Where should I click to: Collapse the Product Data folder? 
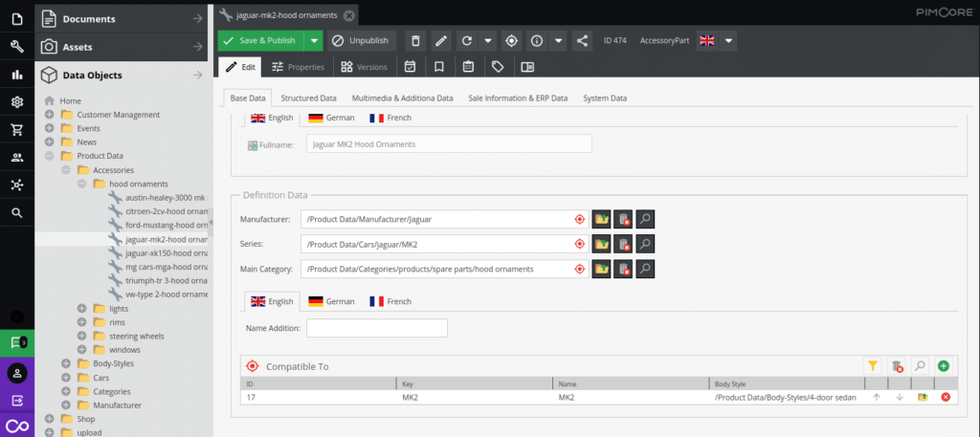click(x=50, y=156)
